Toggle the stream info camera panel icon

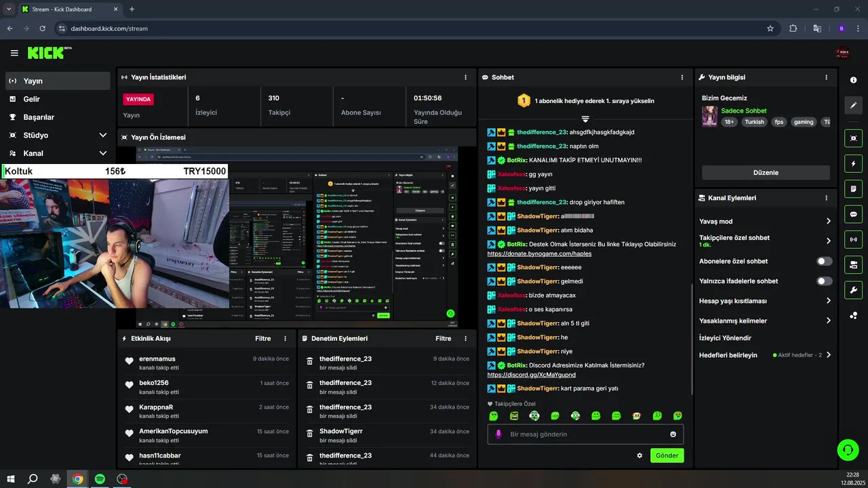(x=853, y=264)
